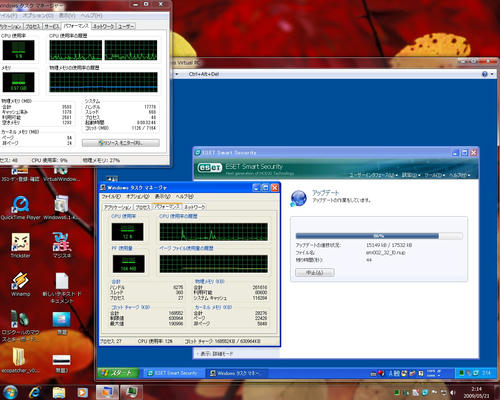Launch Winamp from the desktop
The width and height of the screenshot is (500, 400).
point(21,284)
